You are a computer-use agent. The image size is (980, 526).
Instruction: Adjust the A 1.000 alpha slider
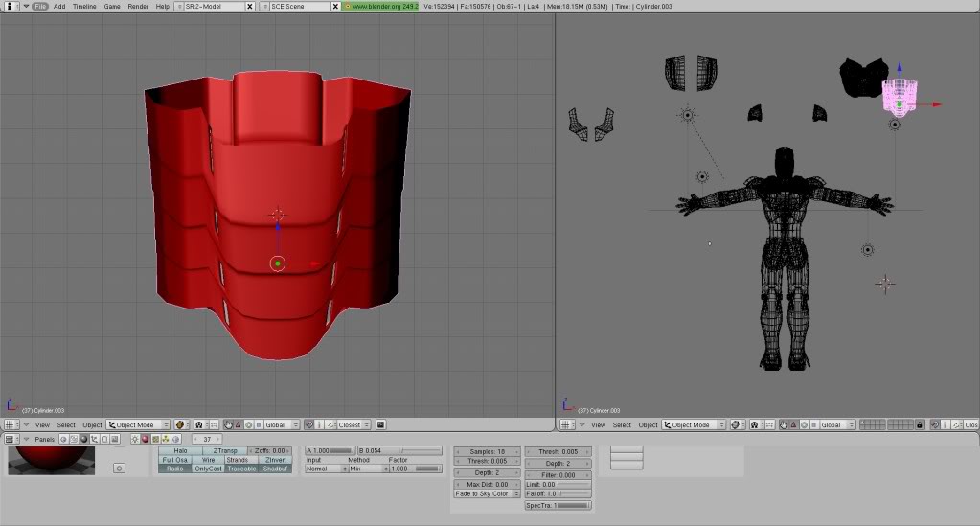(330, 451)
